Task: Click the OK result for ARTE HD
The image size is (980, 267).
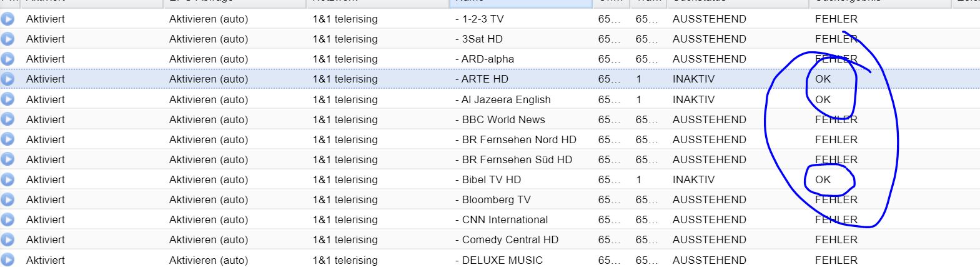Action: (x=823, y=79)
